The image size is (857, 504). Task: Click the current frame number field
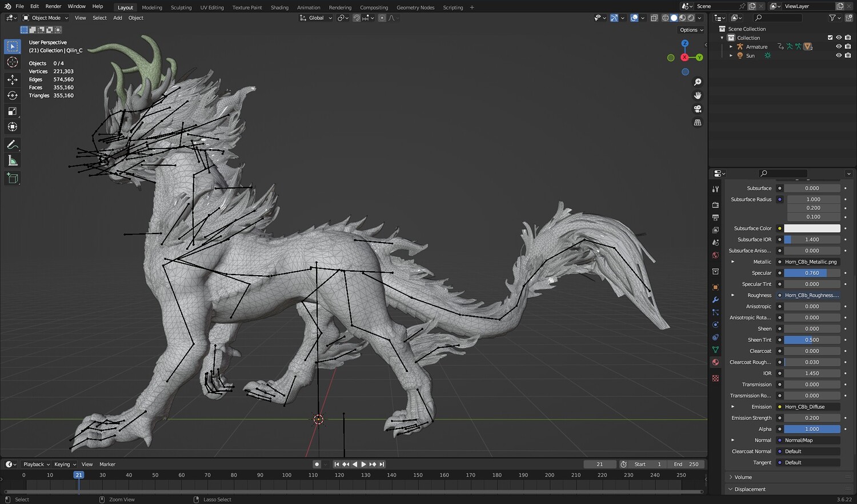point(600,464)
